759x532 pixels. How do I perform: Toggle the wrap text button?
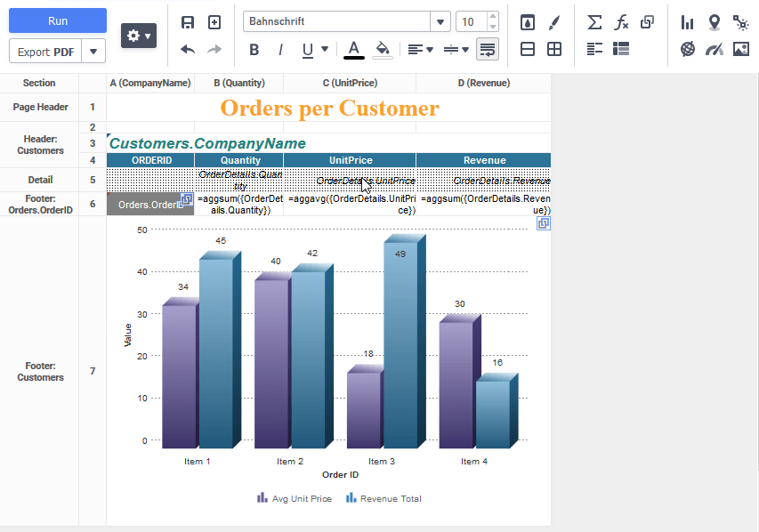click(x=488, y=50)
